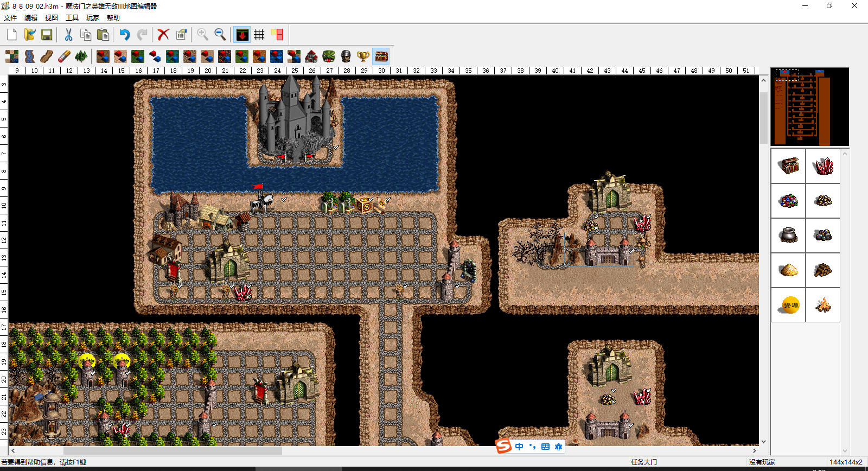Pick the red crystal resource in palette
Screen dimensions: 868x471
tap(823, 166)
